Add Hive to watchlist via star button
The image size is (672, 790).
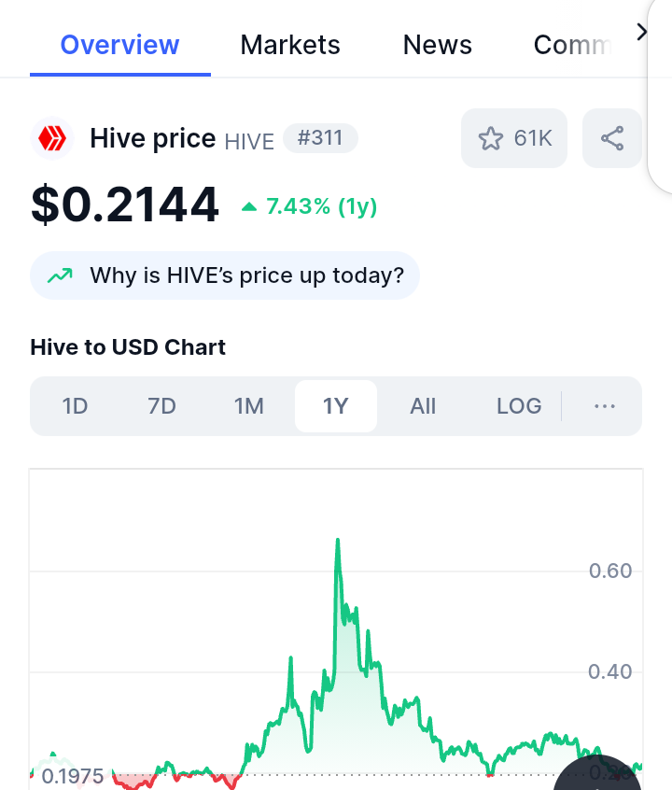click(514, 138)
